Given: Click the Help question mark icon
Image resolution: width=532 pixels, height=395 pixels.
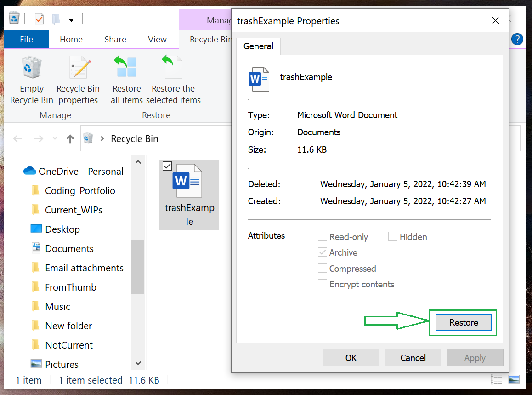Looking at the screenshot, I should [517, 39].
